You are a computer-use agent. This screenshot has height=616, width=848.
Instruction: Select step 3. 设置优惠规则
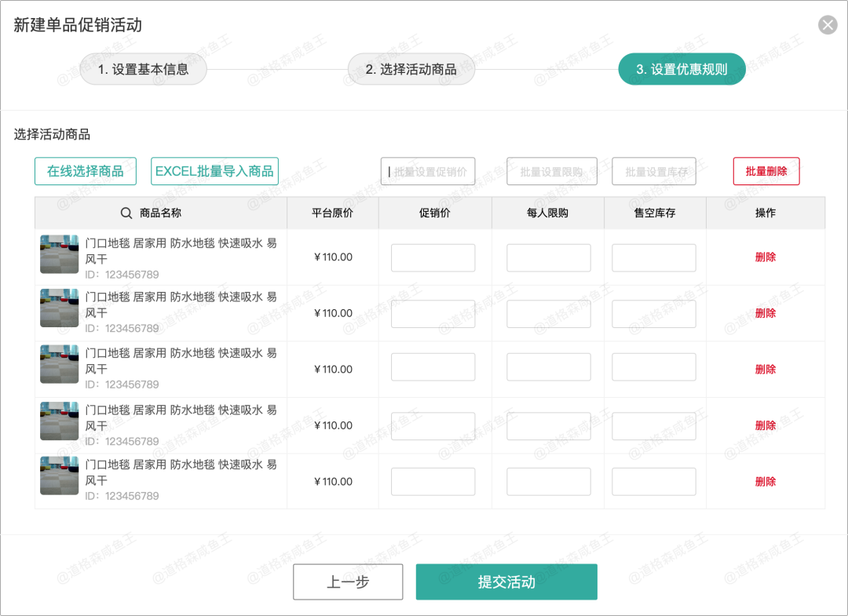682,69
